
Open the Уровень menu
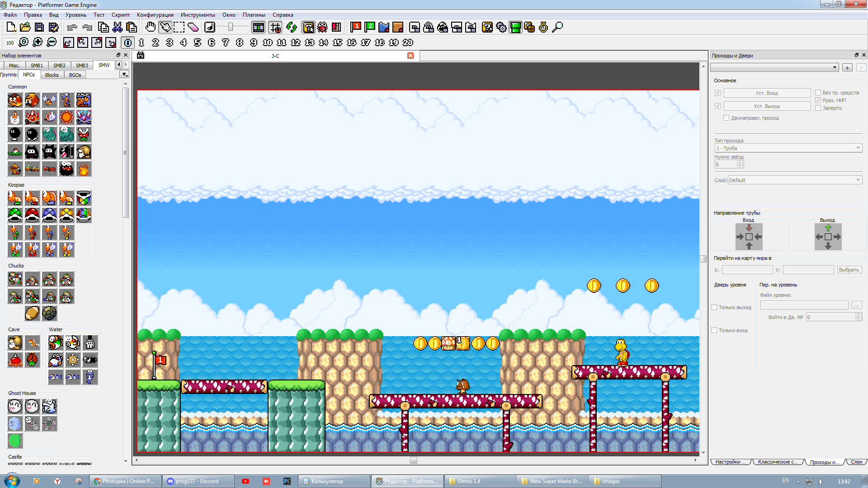75,15
